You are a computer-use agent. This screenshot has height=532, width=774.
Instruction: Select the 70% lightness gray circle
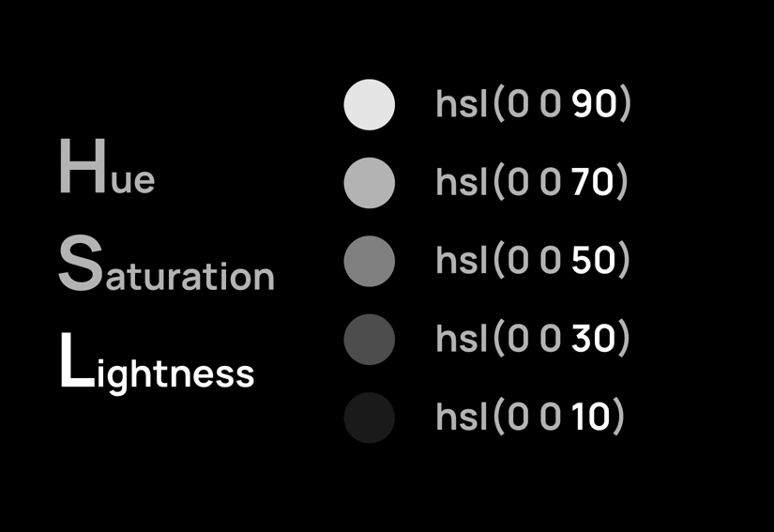[x=370, y=182]
